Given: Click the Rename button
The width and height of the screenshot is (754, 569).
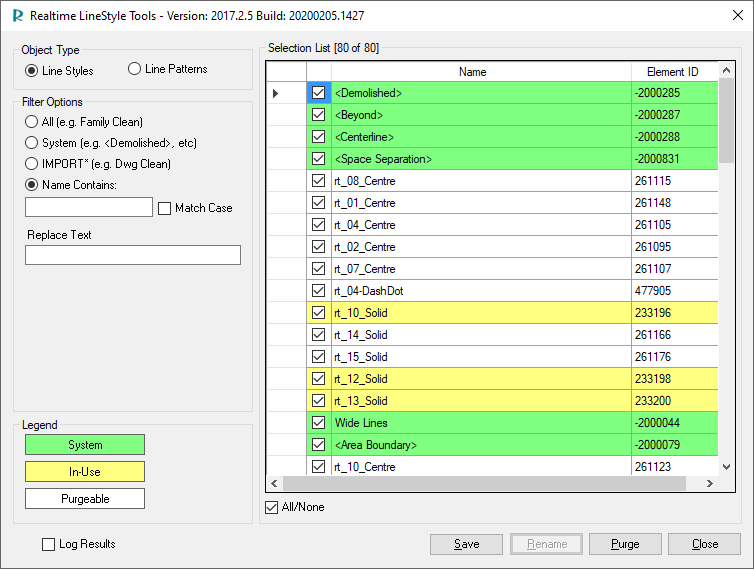Looking at the screenshot, I should [x=547, y=544].
